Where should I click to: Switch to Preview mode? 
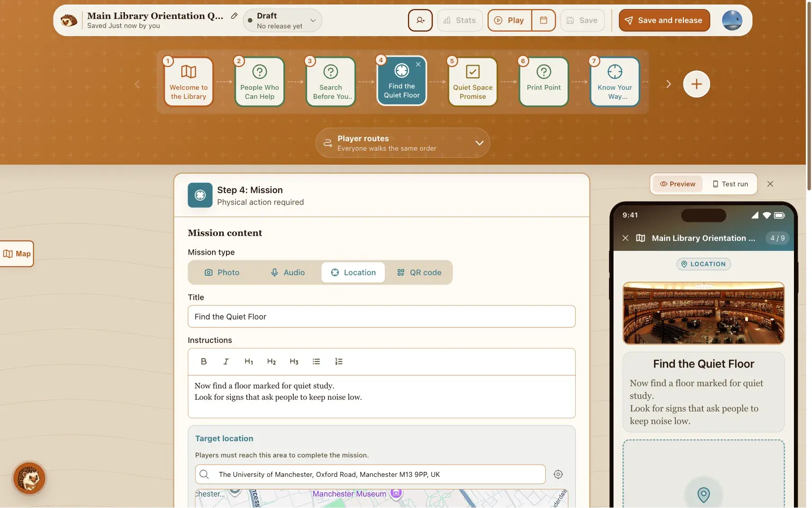coord(678,184)
